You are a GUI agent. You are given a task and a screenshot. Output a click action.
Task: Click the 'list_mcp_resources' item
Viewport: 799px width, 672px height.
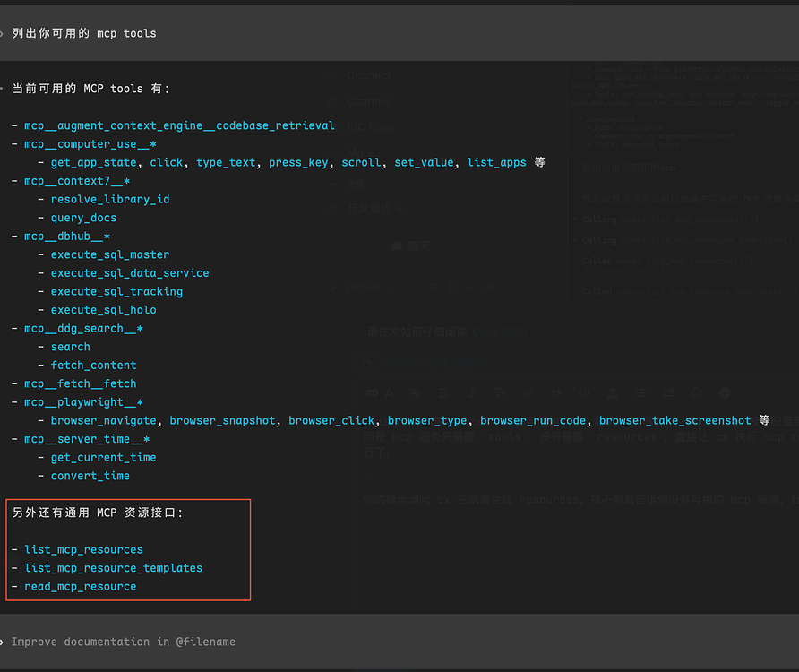click(83, 549)
